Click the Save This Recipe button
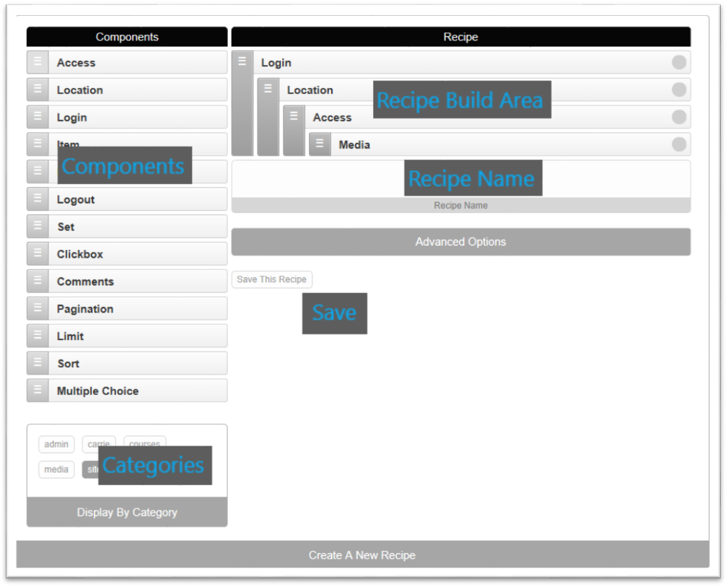This screenshot has height=587, width=728. [271, 279]
